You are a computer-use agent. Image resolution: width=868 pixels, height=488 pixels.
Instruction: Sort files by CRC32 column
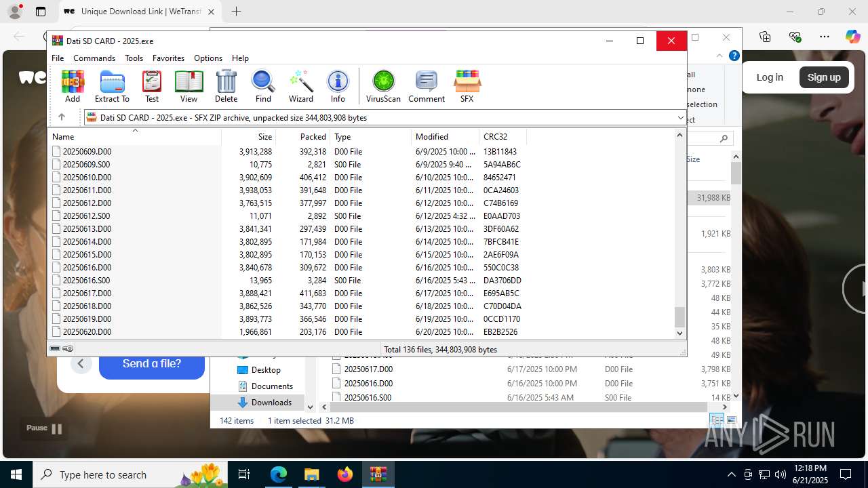coord(503,136)
